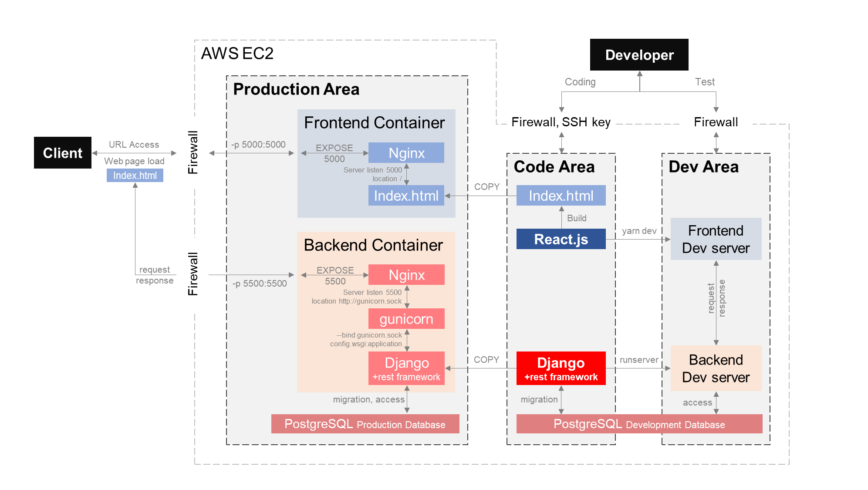868x490 pixels.
Task: Click the Dev Area heading
Action: click(703, 167)
